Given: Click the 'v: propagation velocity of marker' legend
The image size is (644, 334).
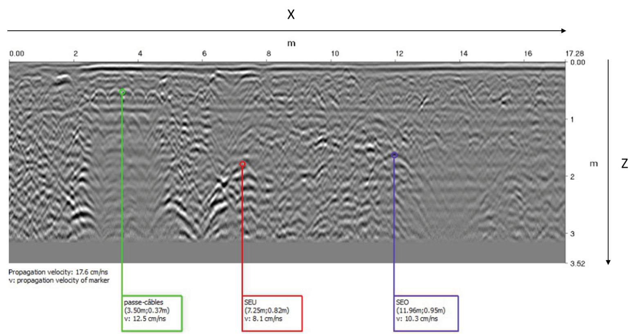Looking at the screenshot, I should [x=59, y=280].
